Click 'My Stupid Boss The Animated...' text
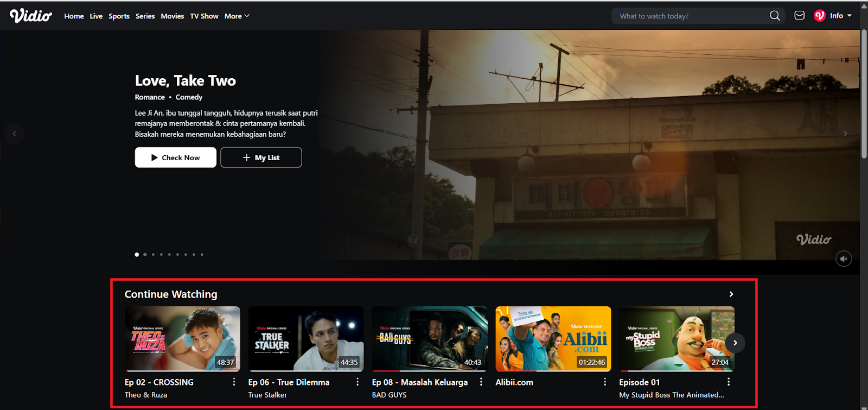This screenshot has height=410, width=868. (672, 395)
